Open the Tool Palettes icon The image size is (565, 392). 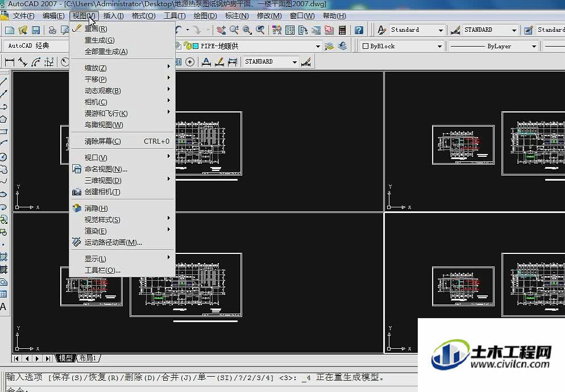pos(302,30)
